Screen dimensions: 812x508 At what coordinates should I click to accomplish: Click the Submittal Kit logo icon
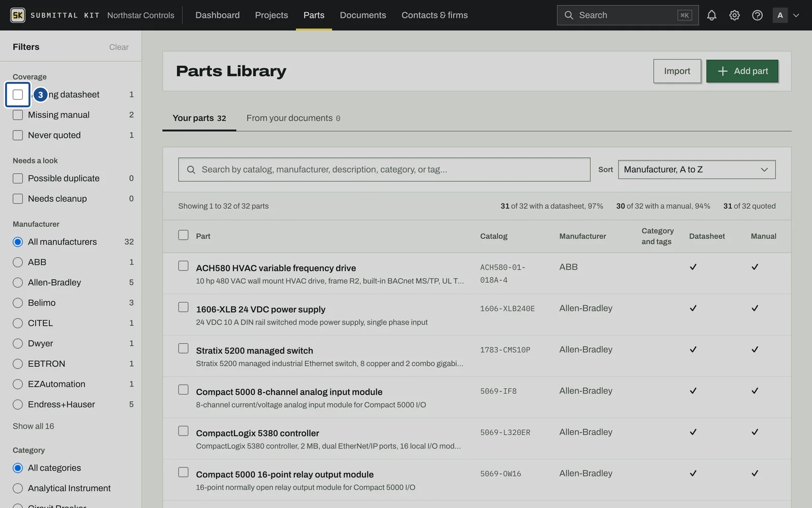point(18,15)
